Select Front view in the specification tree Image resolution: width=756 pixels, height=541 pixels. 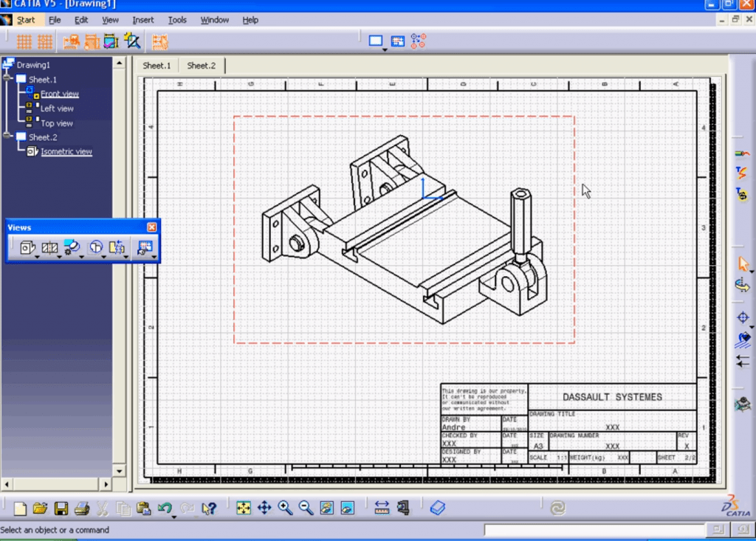point(59,94)
